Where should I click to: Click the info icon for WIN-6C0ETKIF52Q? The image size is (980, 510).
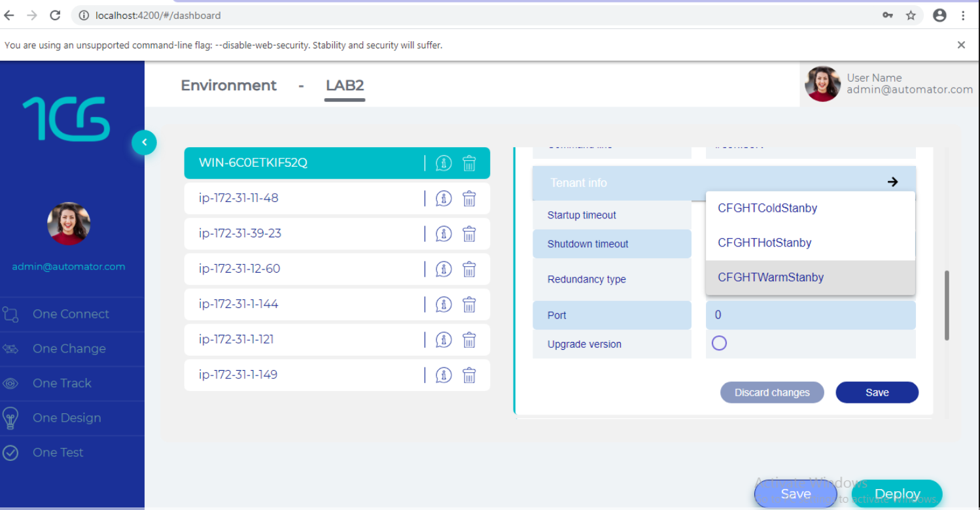(x=444, y=163)
